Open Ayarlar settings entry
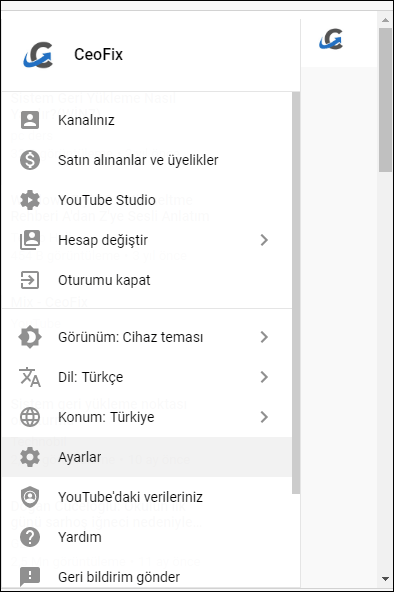 click(147, 457)
